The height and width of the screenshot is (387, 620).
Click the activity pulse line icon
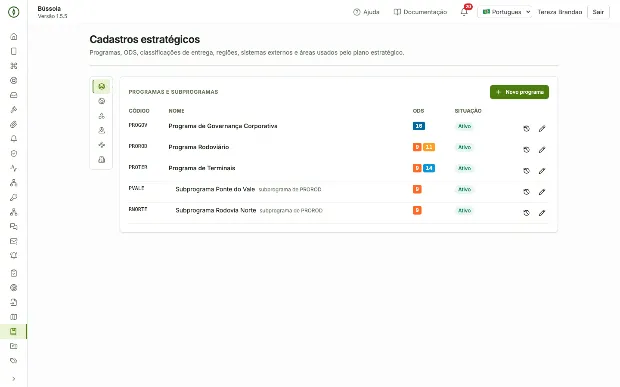13,168
